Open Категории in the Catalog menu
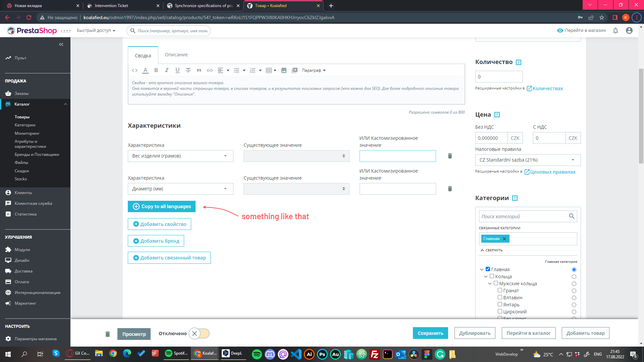 25,125
